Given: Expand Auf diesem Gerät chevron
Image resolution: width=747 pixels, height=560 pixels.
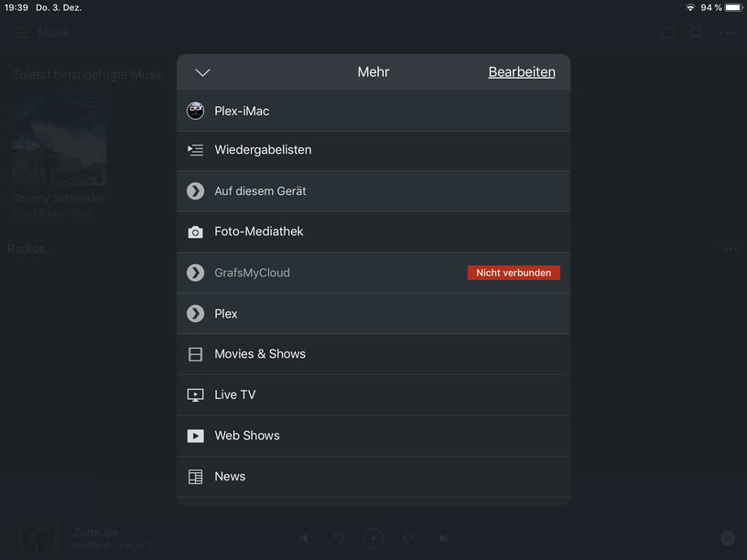Looking at the screenshot, I should (x=195, y=191).
